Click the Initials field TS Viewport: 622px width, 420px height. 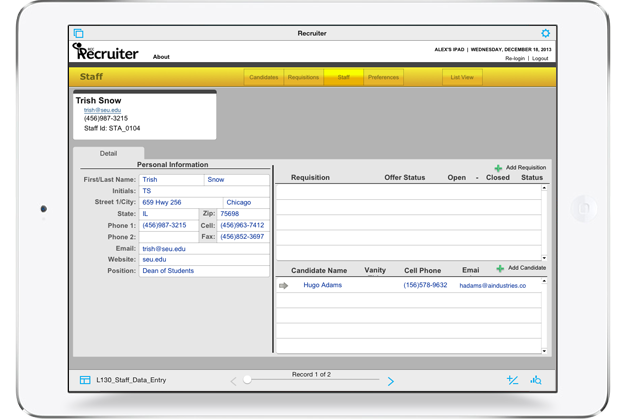pos(204,191)
